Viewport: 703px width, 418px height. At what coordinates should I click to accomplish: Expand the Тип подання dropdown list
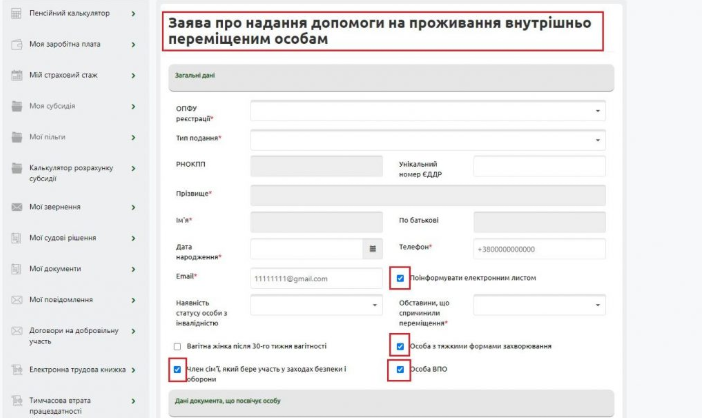coord(427,139)
